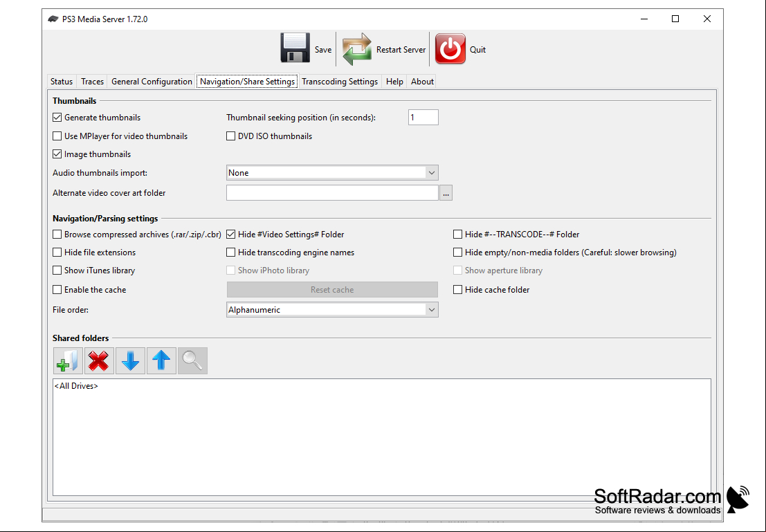Click Thumbnail seeking position input field
766x532 pixels.
click(423, 117)
